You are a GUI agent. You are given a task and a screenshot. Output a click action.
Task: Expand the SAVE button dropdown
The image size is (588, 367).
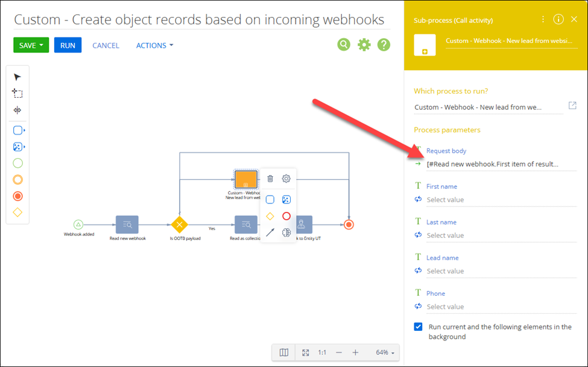click(42, 45)
